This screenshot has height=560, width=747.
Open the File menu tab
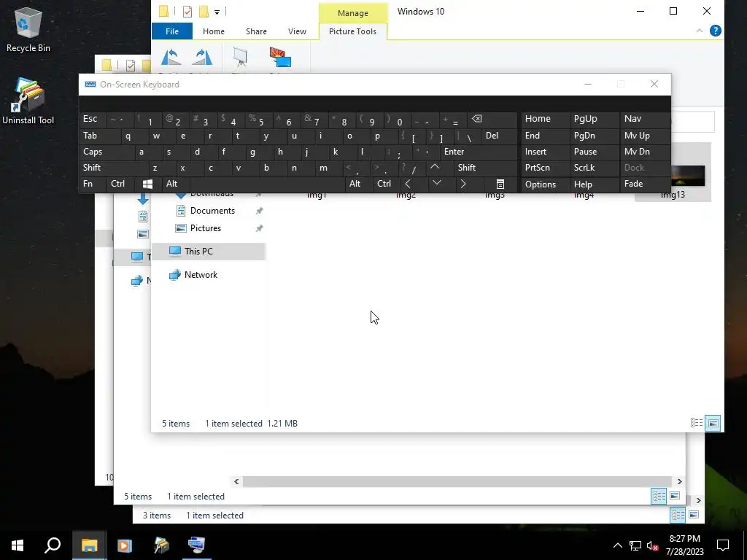point(172,31)
